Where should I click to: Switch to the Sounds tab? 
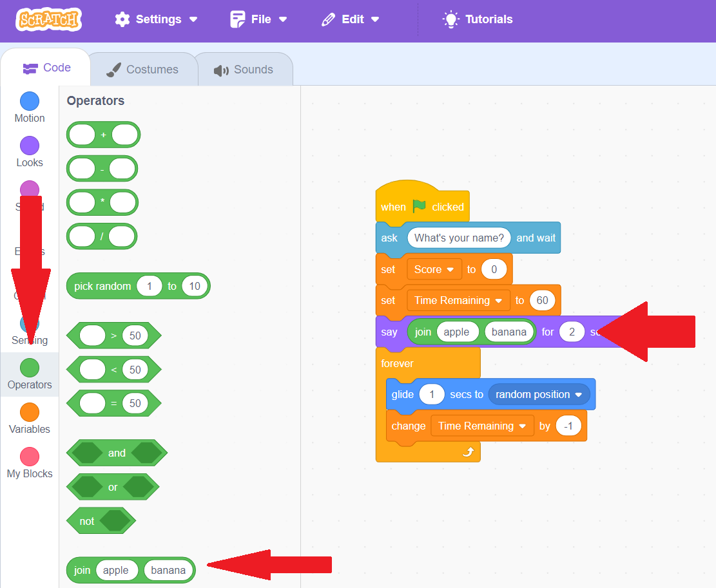[245, 70]
